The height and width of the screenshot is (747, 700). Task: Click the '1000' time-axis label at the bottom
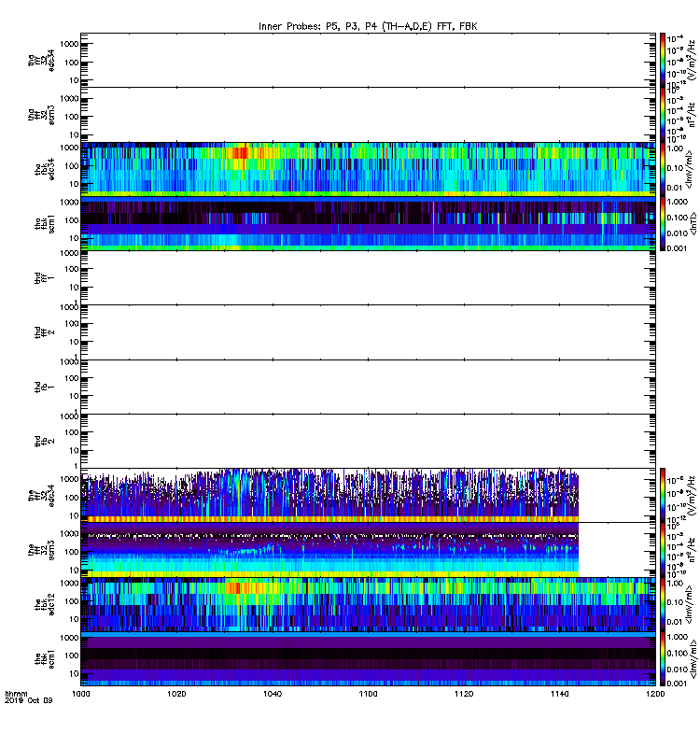click(80, 694)
